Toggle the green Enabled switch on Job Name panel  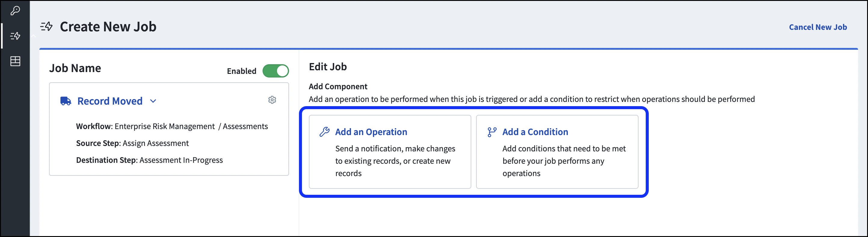(x=275, y=71)
